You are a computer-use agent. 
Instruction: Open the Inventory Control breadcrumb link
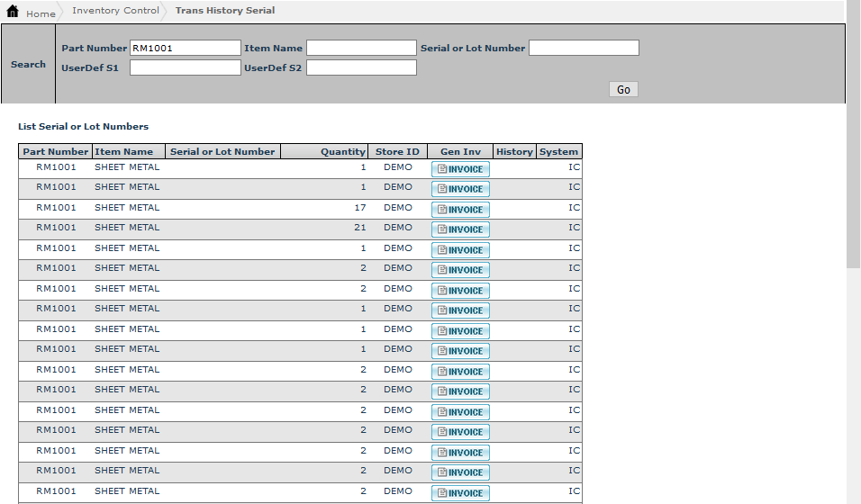click(x=115, y=11)
